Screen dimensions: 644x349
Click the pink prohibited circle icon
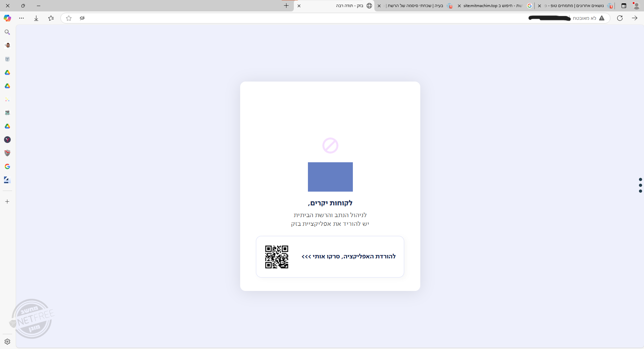point(330,146)
